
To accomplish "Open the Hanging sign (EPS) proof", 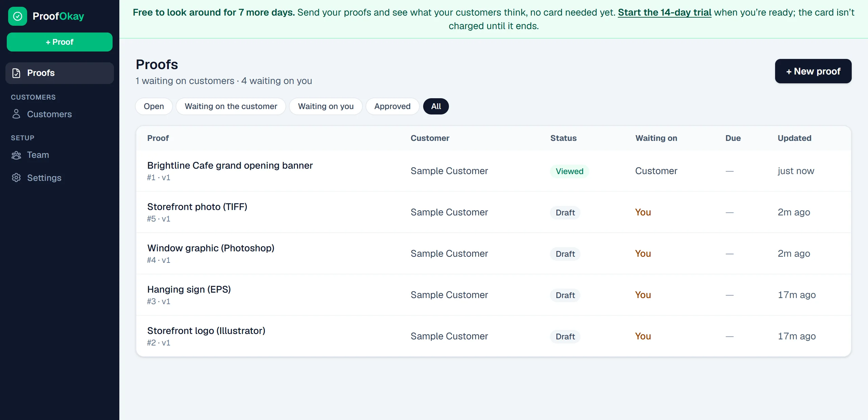I will tap(189, 289).
